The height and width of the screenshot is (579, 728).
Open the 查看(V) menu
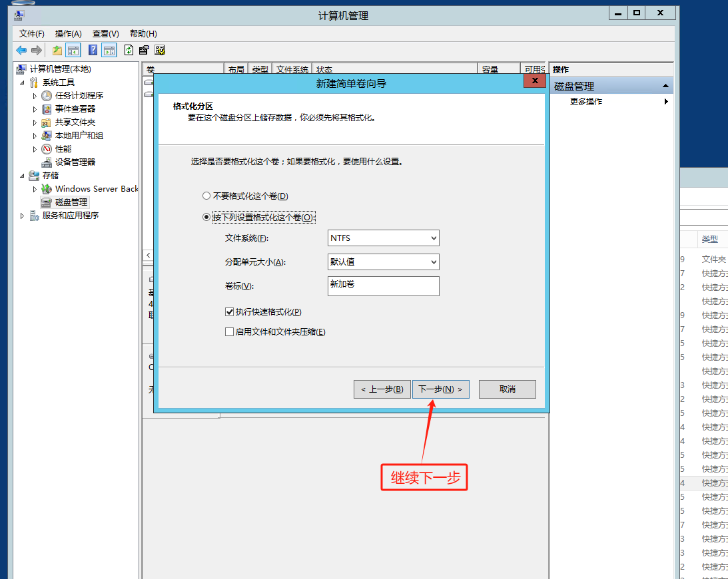coord(105,34)
